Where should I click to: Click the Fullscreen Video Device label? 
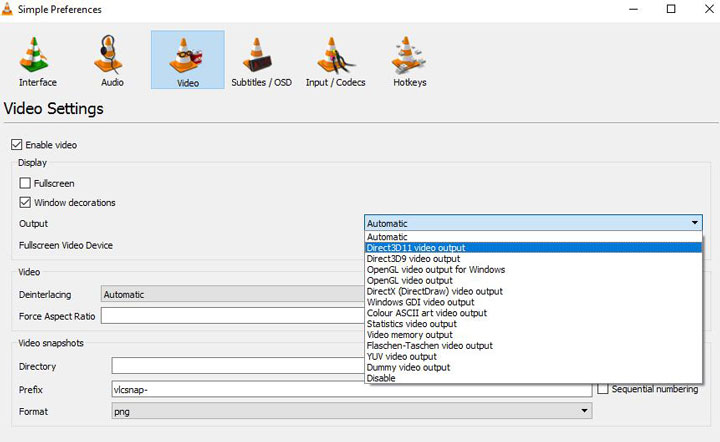point(66,245)
